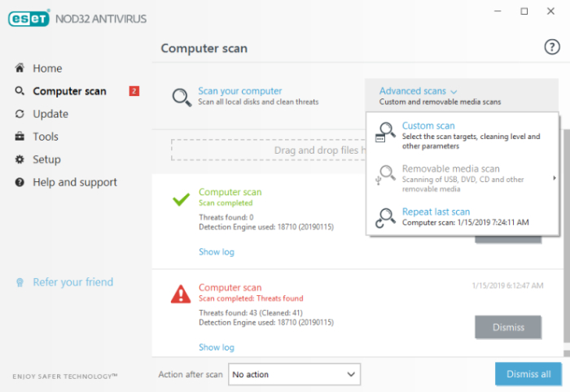Image resolution: width=570 pixels, height=392 pixels.
Task: Go to the Update section
Action: (50, 114)
